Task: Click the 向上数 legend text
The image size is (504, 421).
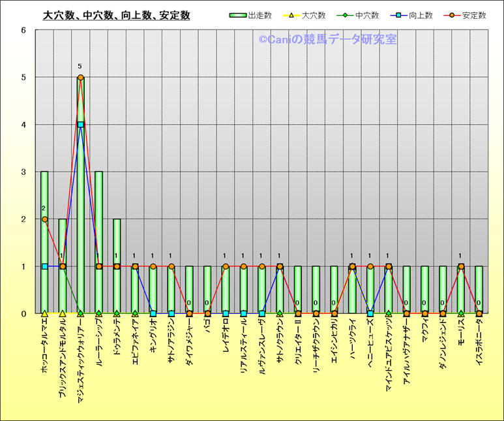Action: point(421,16)
